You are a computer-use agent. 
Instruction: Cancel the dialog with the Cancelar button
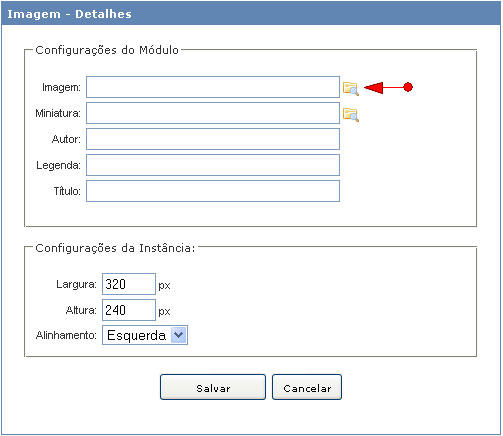(307, 387)
